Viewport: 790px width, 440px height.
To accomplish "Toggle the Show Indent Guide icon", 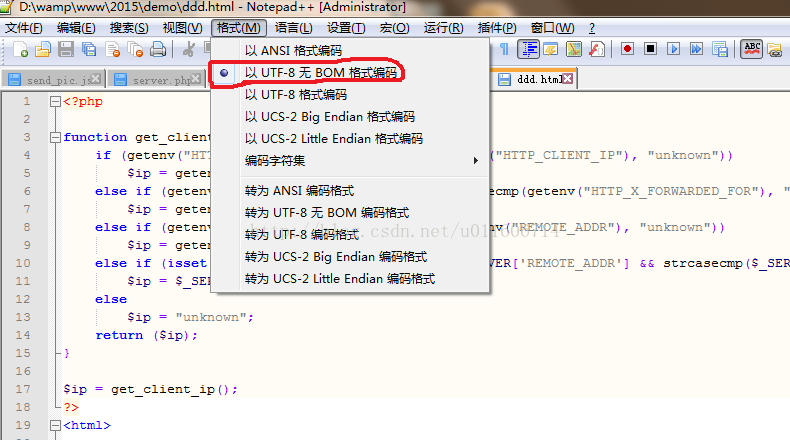I will (528, 49).
